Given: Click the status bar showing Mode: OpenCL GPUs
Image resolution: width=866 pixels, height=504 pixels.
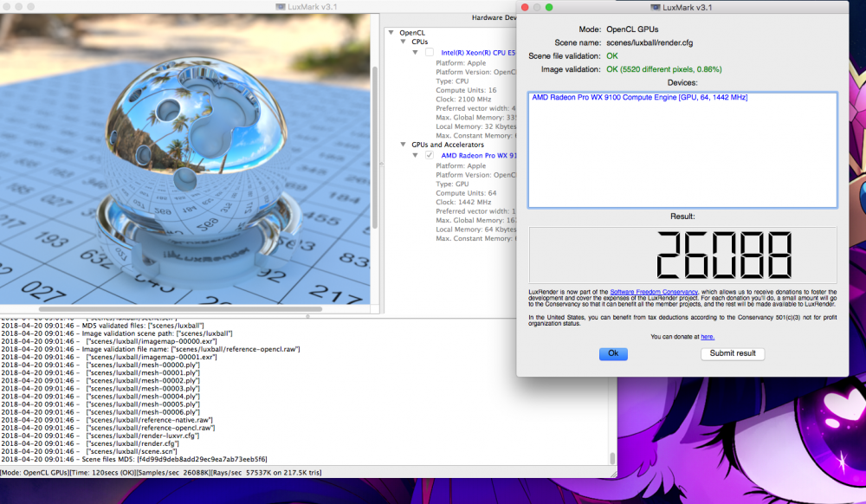Looking at the screenshot, I should 161,473.
